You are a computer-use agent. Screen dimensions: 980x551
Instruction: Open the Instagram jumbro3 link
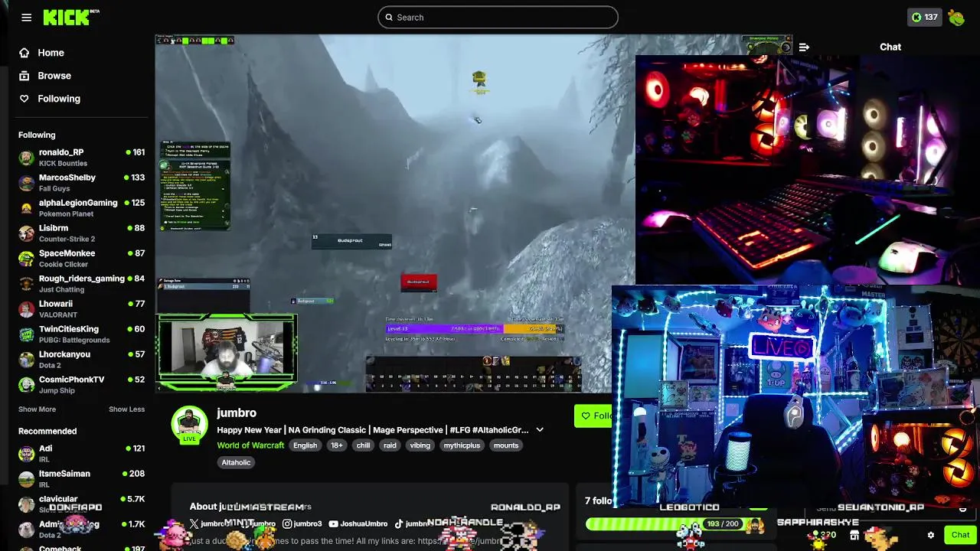point(302,523)
